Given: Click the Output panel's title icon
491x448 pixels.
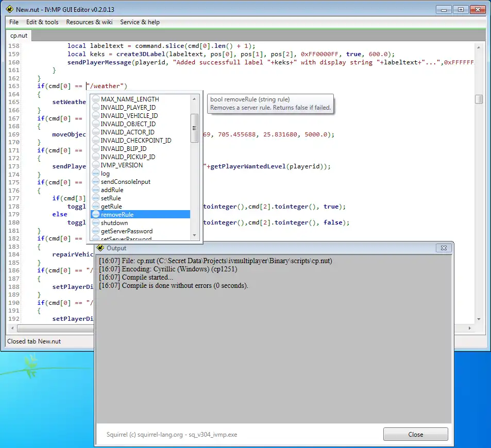Looking at the screenshot, I should click(100, 248).
